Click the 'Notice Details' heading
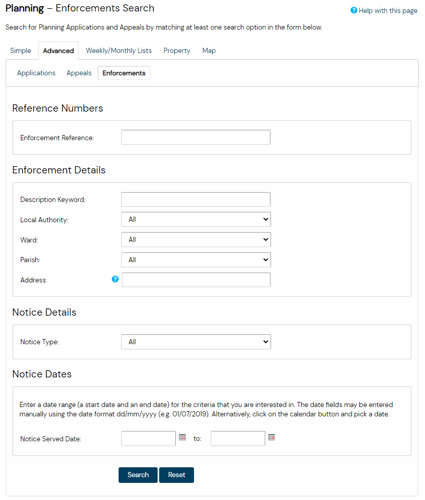 [x=44, y=312]
